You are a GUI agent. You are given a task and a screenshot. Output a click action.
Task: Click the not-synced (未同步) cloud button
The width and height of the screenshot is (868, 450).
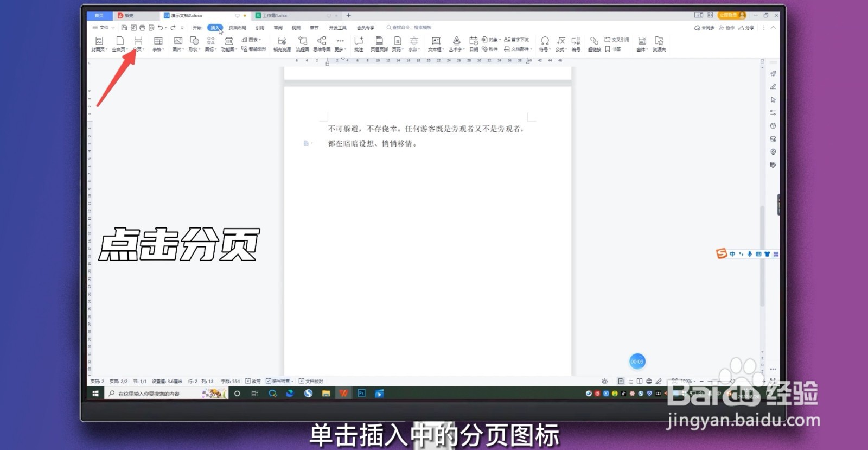coord(704,28)
